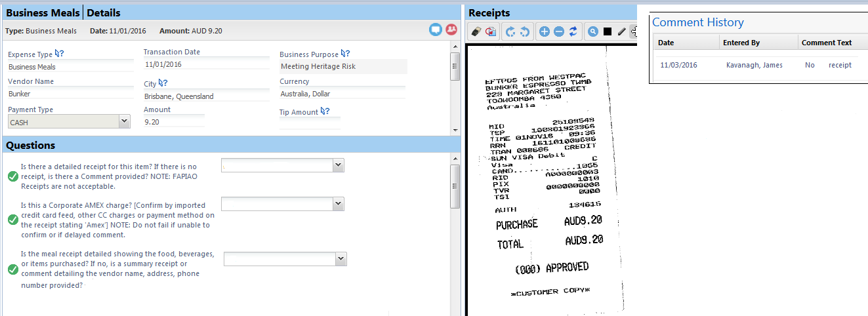Image resolution: width=868 pixels, height=316 pixels.
Task: Expand the detailed receipt question dropdown
Action: tap(338, 166)
